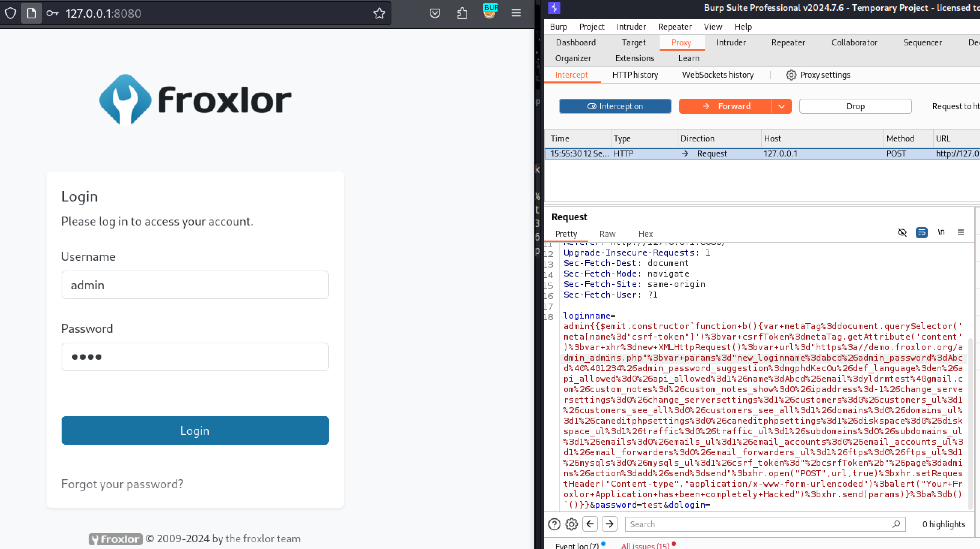This screenshot has height=549, width=980.
Task: Open the Repeater menu in menu bar
Action: [x=675, y=27]
